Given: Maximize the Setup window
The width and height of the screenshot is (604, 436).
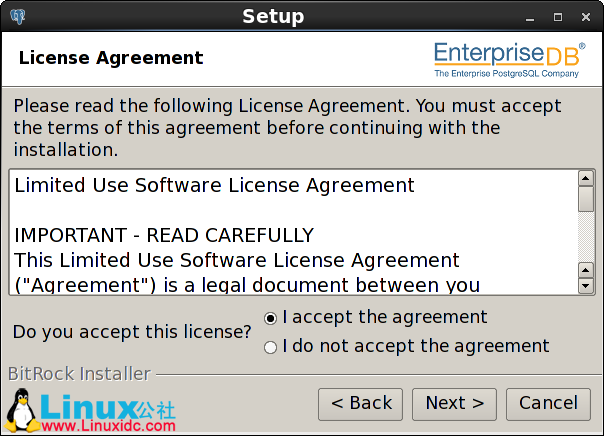Looking at the screenshot, I should (557, 17).
